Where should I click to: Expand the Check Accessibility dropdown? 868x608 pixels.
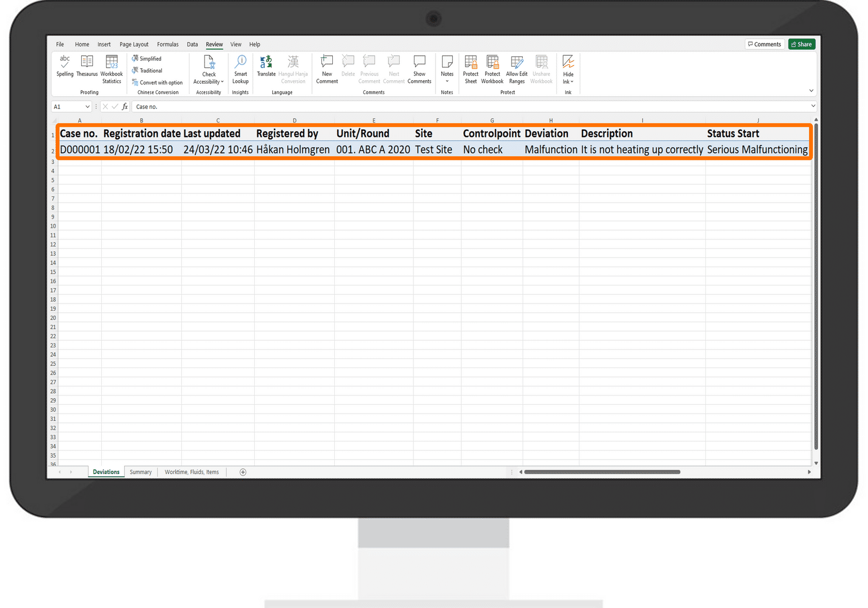pos(209,82)
